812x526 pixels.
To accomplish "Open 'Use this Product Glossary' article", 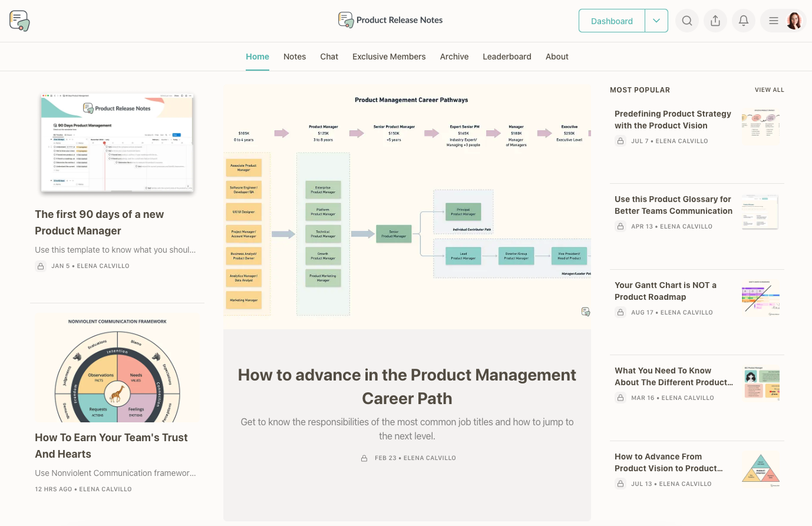I will [x=674, y=205].
